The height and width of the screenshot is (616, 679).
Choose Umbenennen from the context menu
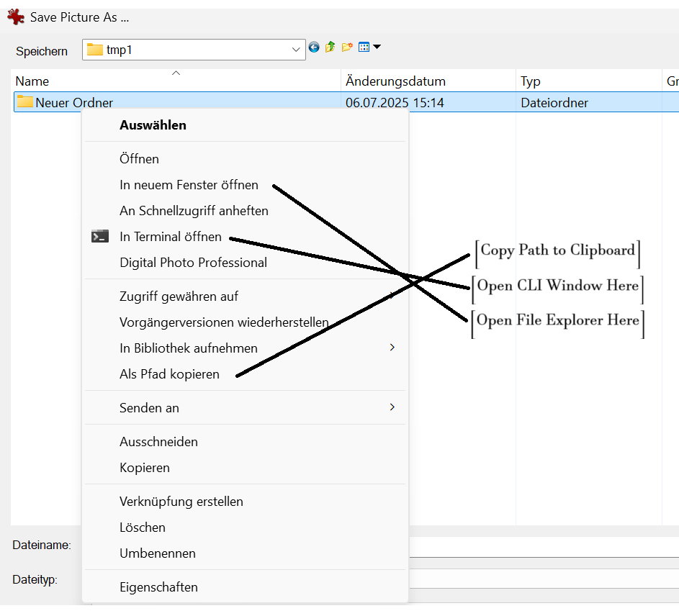157,553
